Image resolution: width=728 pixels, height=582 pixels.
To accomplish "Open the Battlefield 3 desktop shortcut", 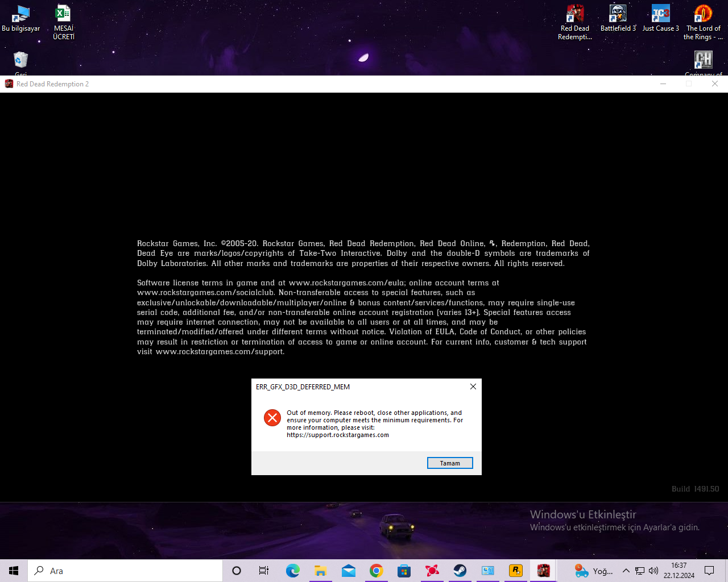I will coord(618,18).
